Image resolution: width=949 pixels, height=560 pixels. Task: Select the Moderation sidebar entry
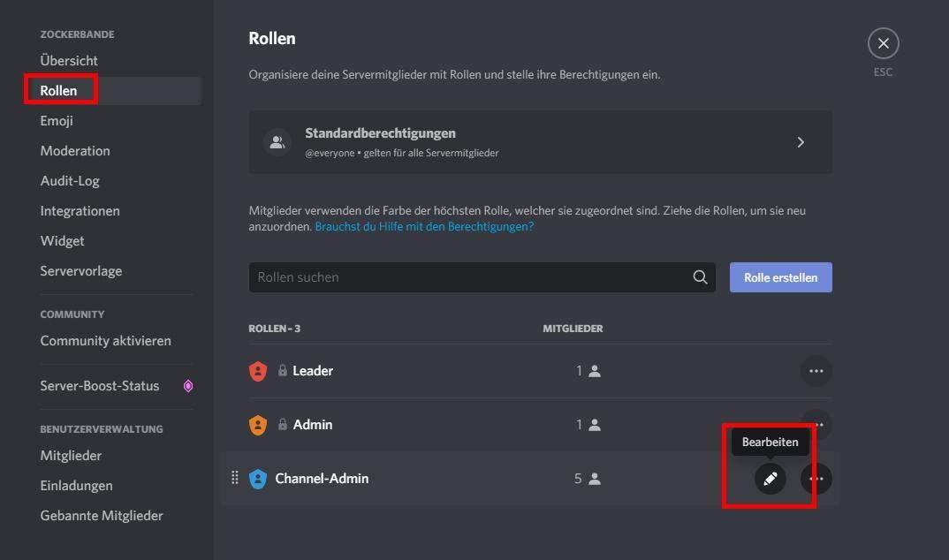click(x=74, y=150)
